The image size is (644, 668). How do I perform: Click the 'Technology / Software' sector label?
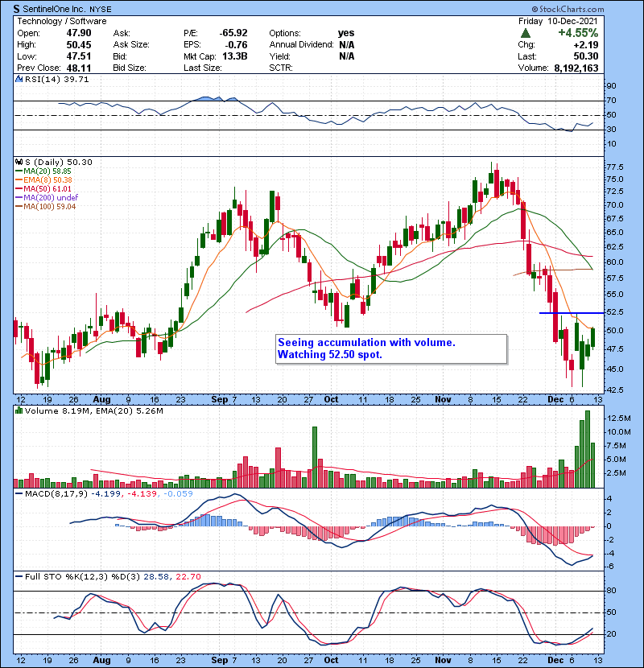coord(62,21)
